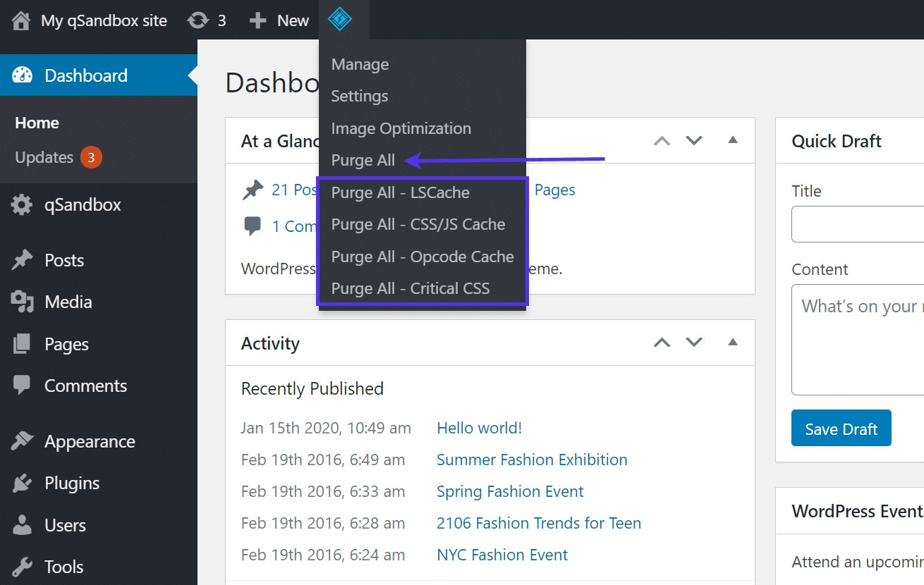Click the Save Draft button

(x=841, y=428)
